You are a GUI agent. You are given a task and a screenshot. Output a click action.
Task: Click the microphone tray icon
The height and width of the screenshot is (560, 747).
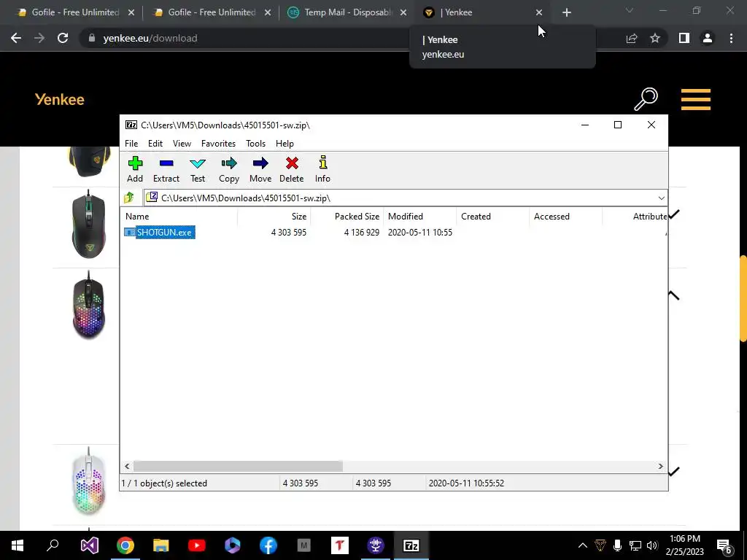click(x=617, y=545)
